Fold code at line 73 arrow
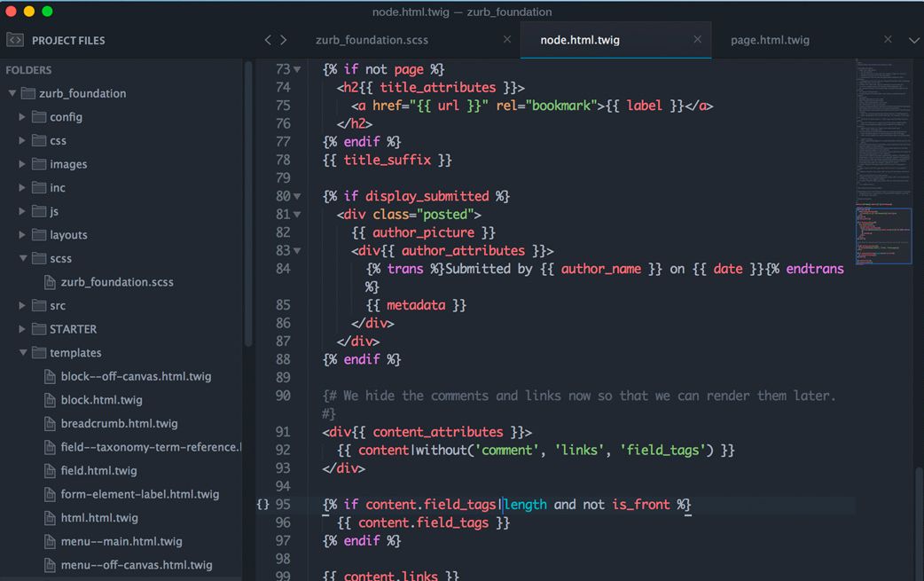This screenshot has width=924, height=581. (x=297, y=69)
